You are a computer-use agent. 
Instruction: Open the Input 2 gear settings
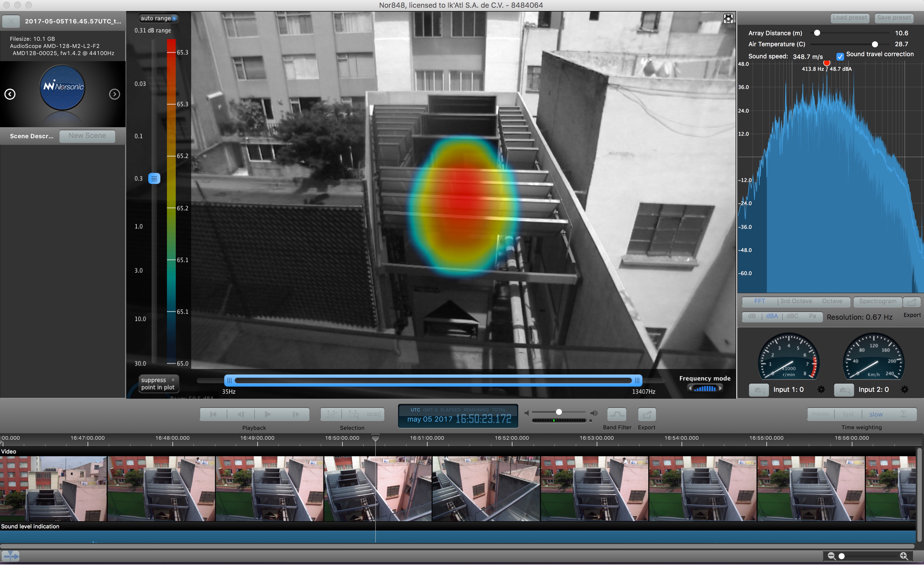[904, 390]
